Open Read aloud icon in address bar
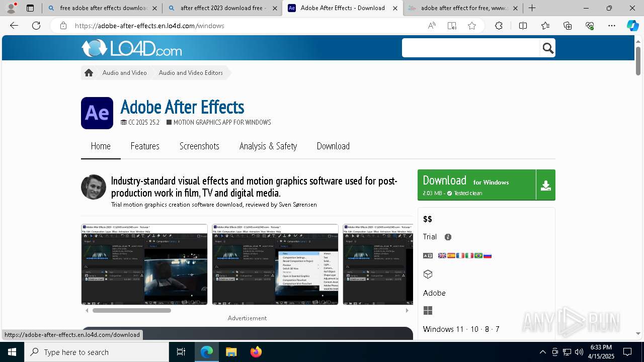Screen dimensions: 644x362 pyautogui.click(x=432, y=26)
